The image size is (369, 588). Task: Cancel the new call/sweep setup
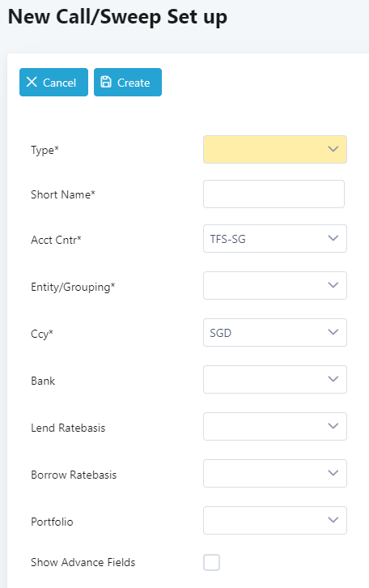click(x=53, y=82)
